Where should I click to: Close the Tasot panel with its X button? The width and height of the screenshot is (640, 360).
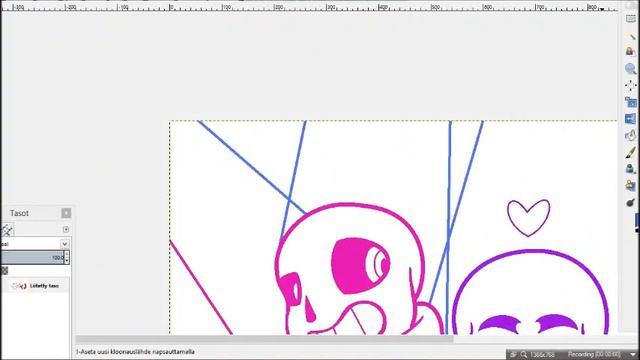click(66, 213)
